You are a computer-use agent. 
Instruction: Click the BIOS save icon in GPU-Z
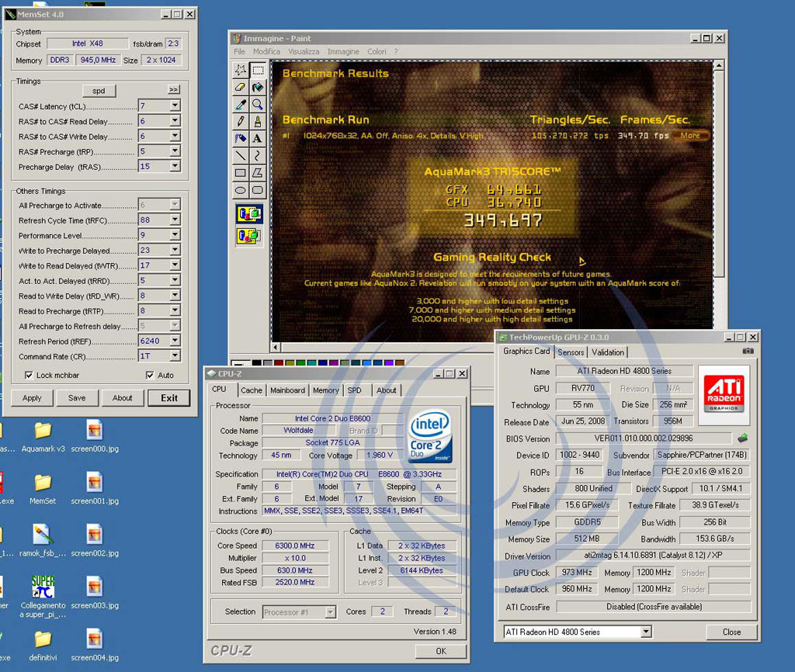pyautogui.click(x=742, y=438)
